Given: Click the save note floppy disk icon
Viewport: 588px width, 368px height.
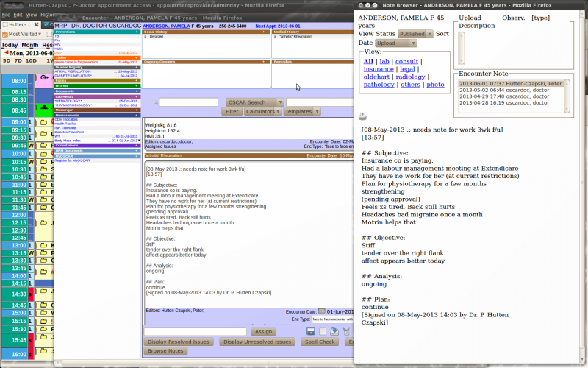Looking at the screenshot, I should 310,331.
